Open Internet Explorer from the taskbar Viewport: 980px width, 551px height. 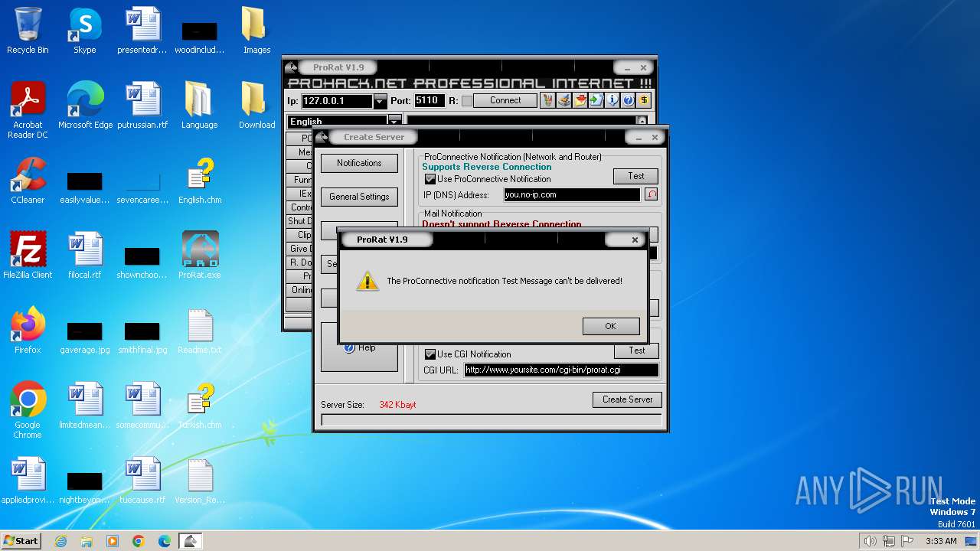(x=60, y=541)
